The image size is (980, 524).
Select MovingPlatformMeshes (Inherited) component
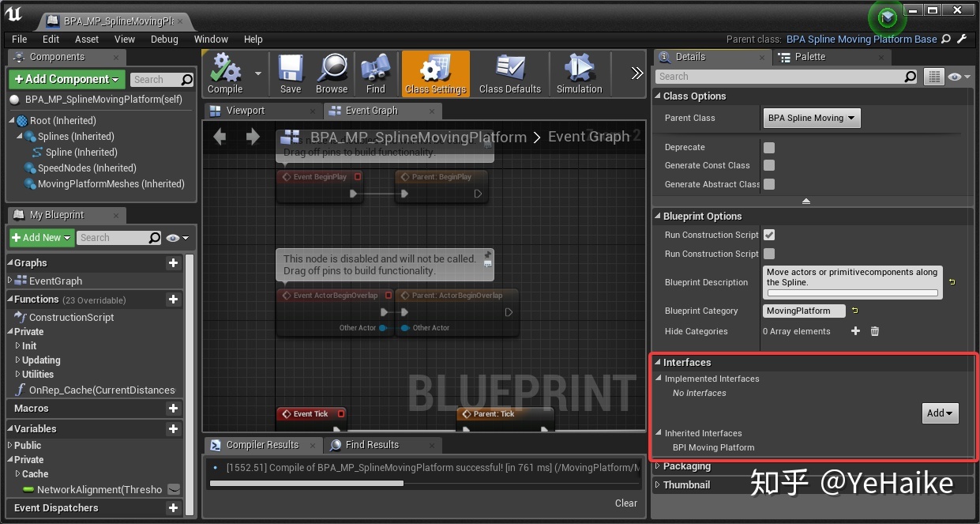click(111, 184)
